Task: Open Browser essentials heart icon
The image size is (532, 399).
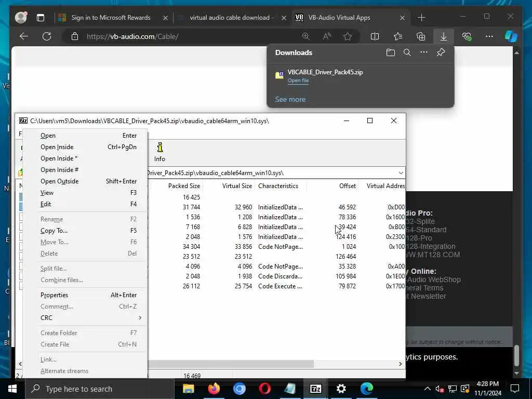Action: click(x=467, y=36)
